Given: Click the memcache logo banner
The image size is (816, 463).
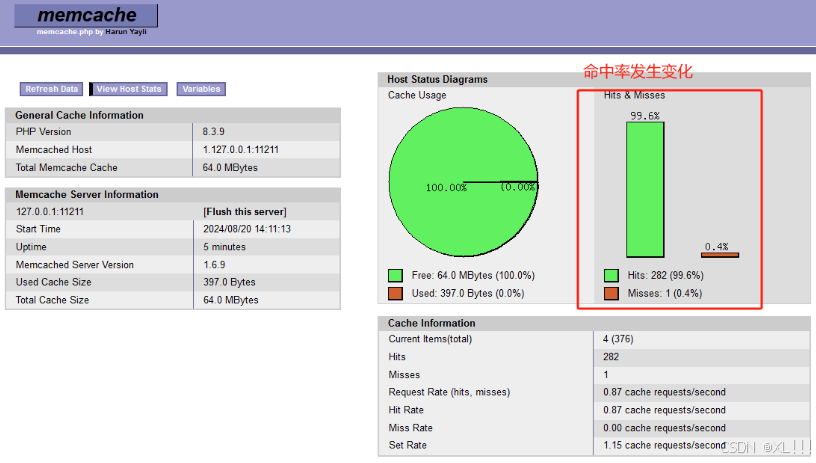Looking at the screenshot, I should pos(86,16).
